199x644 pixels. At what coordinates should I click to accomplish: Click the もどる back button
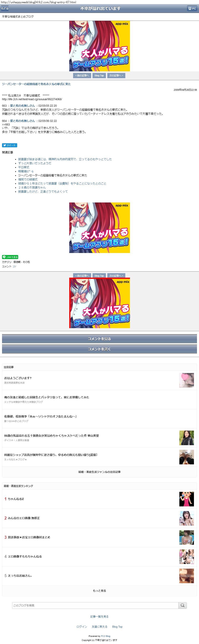click(x=5, y=8)
